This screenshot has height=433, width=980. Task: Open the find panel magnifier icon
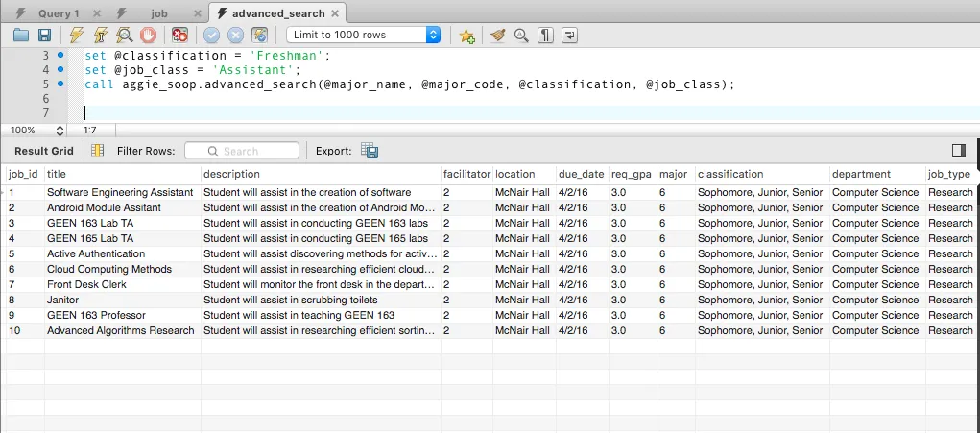(x=521, y=35)
